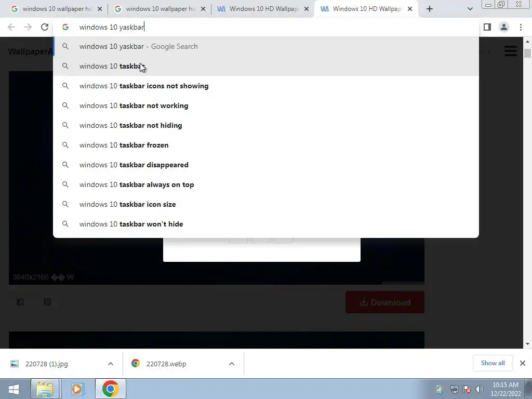Choose 'windows 10 taskbar icons not showing'

pyautogui.click(x=266, y=86)
